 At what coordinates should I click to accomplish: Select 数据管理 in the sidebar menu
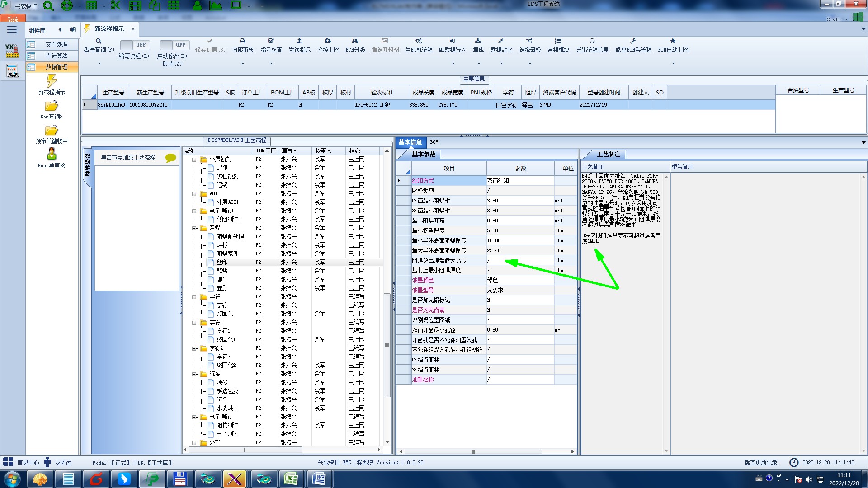click(x=57, y=67)
